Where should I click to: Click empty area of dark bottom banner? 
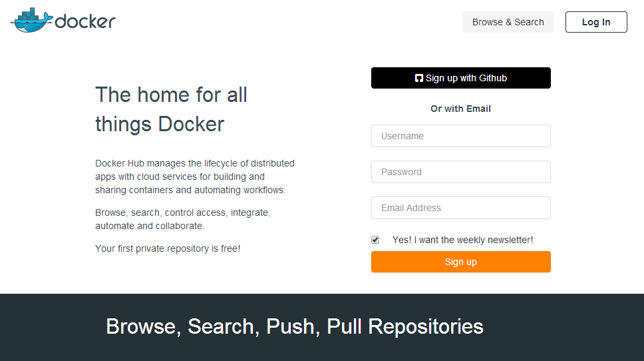567,329
